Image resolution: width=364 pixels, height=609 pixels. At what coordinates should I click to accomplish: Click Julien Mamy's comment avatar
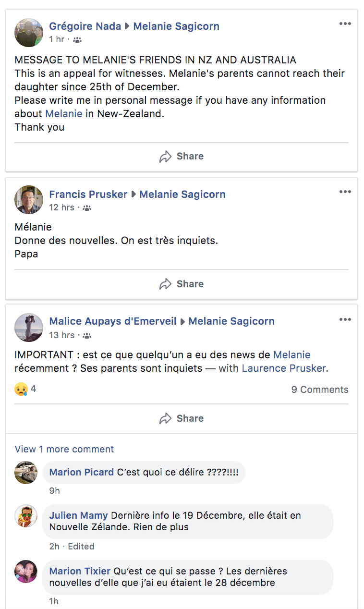26,516
